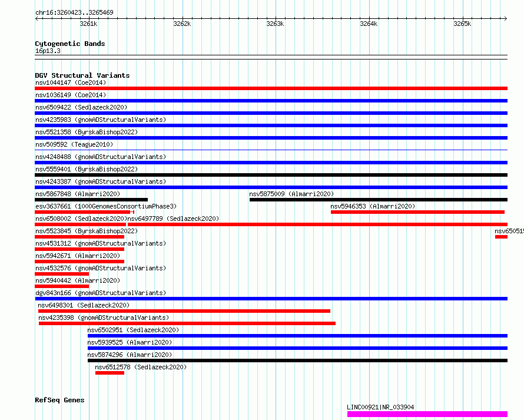Viewport: 524px width, 420px height.
Task: Select the nsv5874296 (Almarri2020) label
Action: [x=130, y=355]
